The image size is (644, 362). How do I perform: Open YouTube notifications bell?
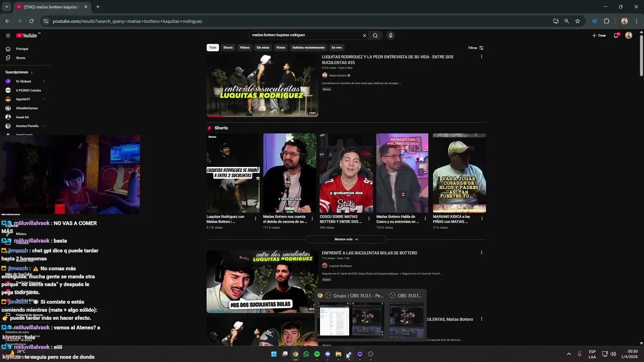616,35
